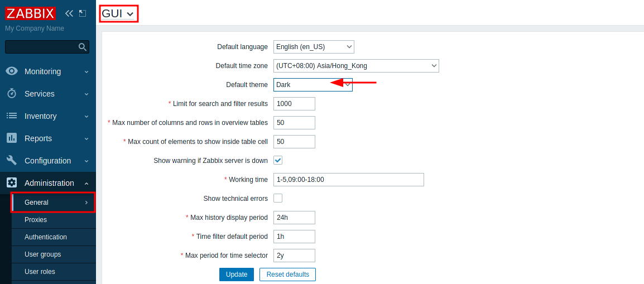Hide sidebar using the compact view icon

(83, 13)
